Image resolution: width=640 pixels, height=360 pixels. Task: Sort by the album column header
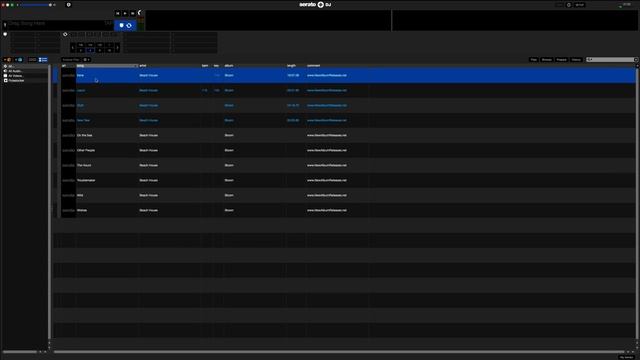tap(255, 66)
